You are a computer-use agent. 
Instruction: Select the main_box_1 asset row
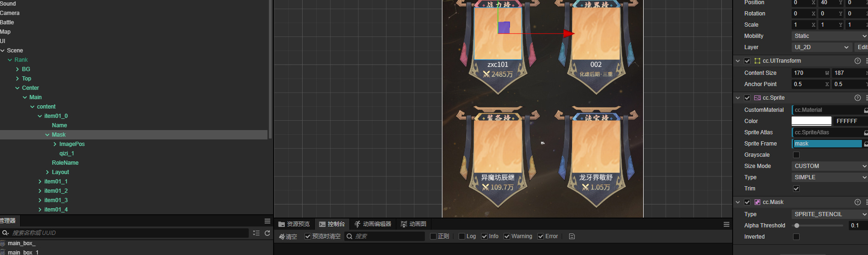(x=136, y=252)
